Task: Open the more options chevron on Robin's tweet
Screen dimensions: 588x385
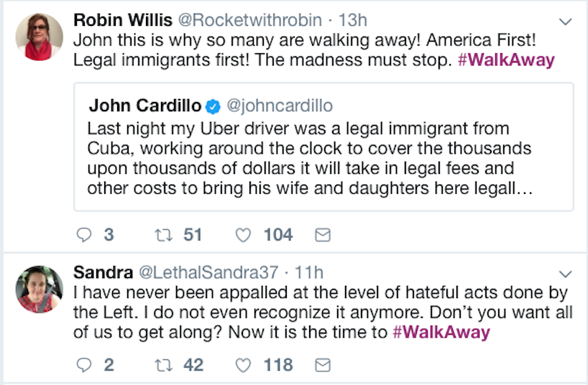Action: pyautogui.click(x=565, y=22)
